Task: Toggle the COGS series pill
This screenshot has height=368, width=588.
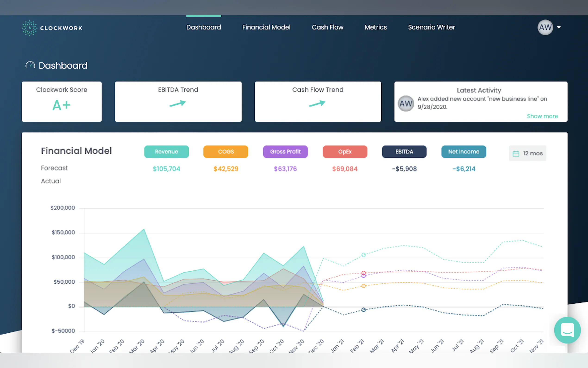Action: (225, 152)
